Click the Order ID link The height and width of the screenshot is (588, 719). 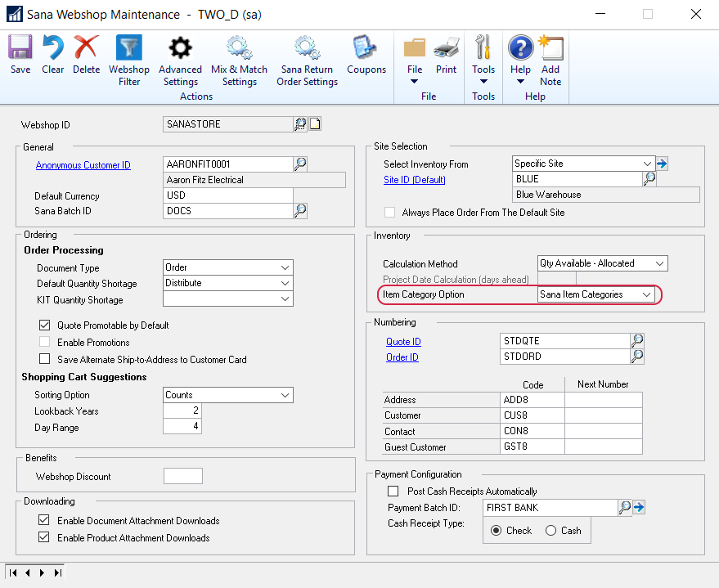(402, 357)
